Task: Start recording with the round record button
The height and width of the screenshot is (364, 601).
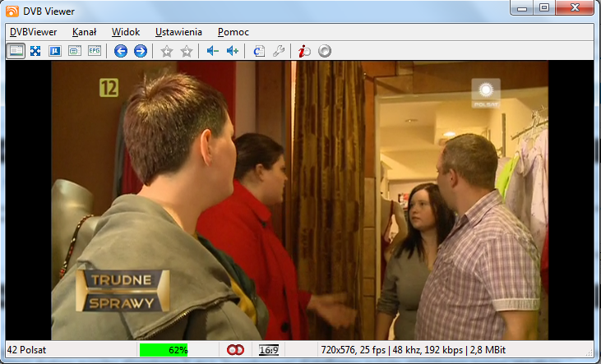Action: click(325, 51)
